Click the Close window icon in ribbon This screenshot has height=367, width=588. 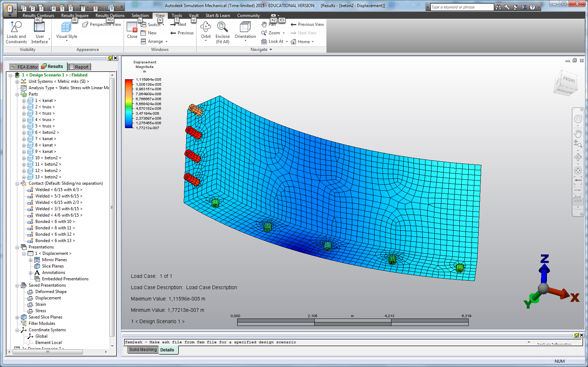click(x=132, y=27)
